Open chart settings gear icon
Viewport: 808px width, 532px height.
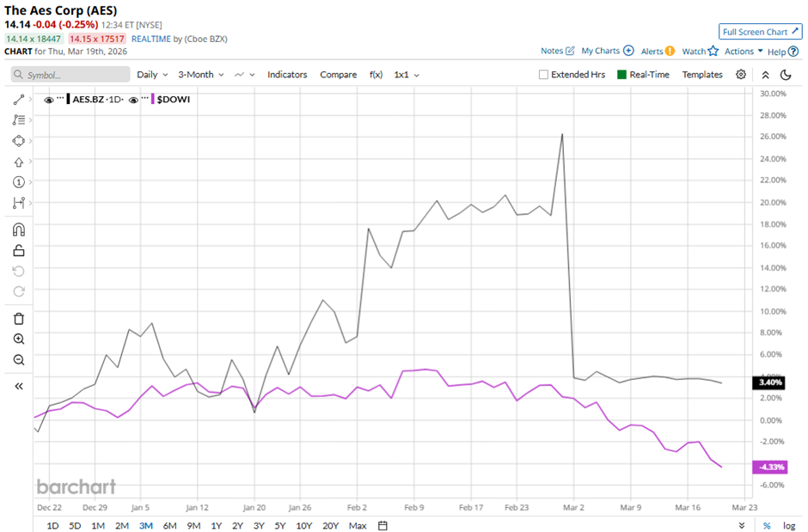741,75
